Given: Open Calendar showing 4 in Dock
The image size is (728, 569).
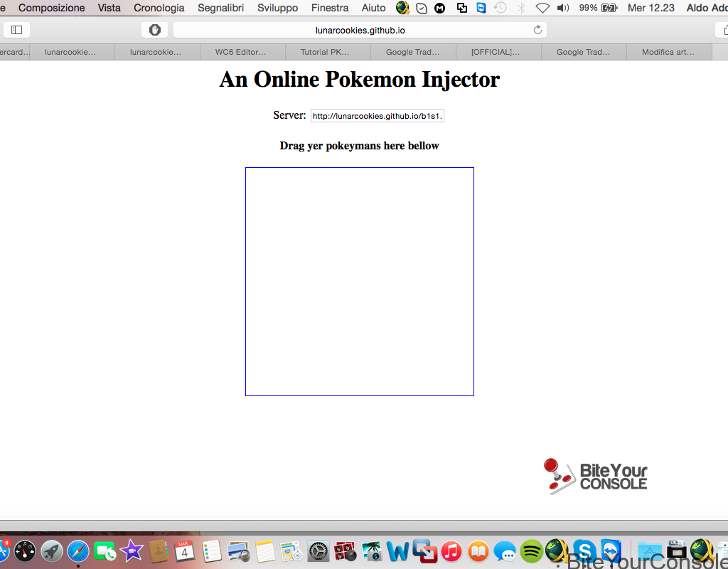Looking at the screenshot, I should [184, 552].
